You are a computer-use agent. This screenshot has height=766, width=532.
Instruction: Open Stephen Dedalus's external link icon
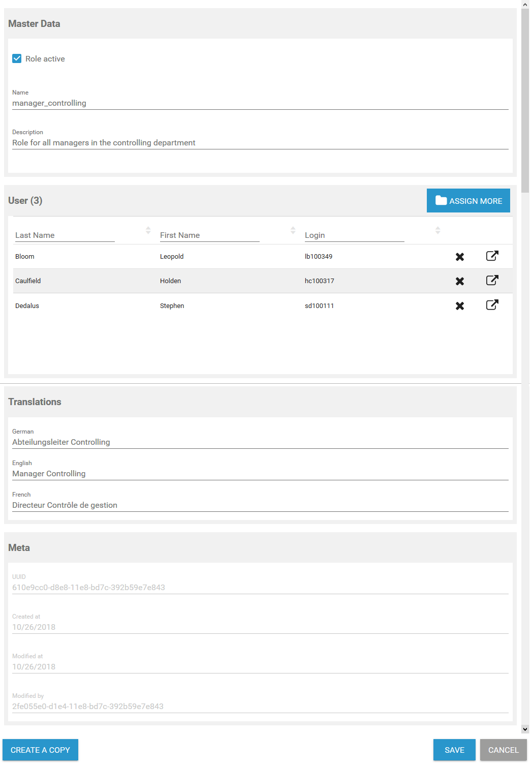pyautogui.click(x=492, y=305)
